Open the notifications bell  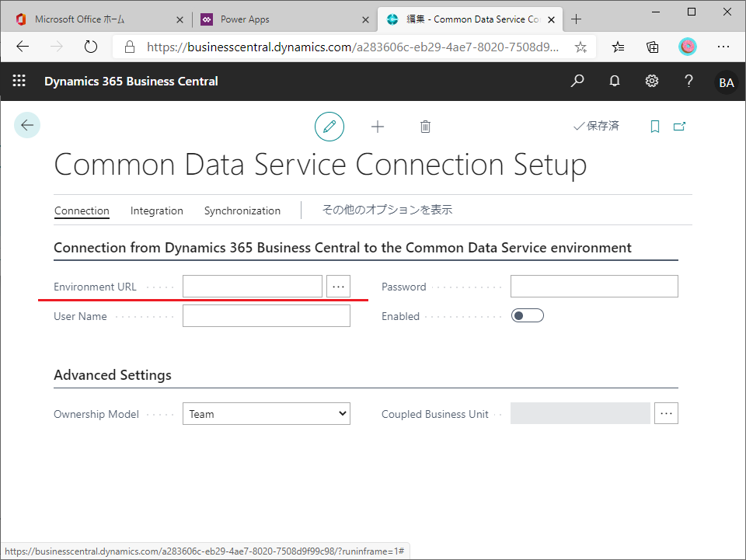(615, 81)
